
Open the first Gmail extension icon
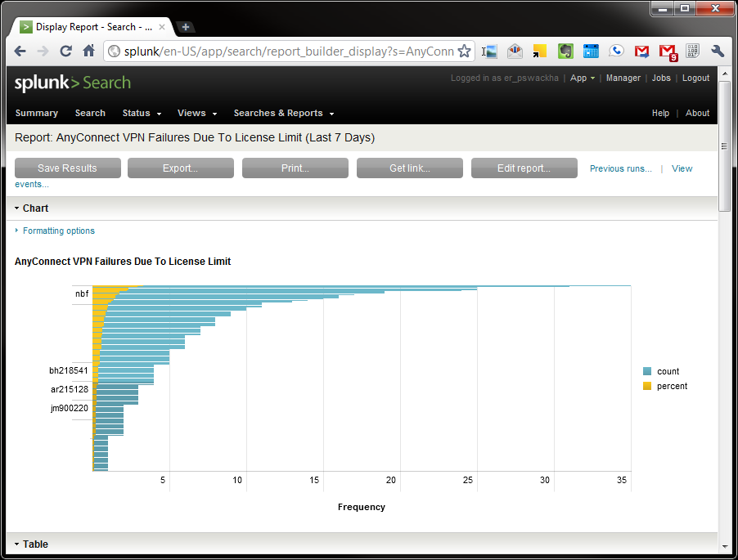point(641,52)
